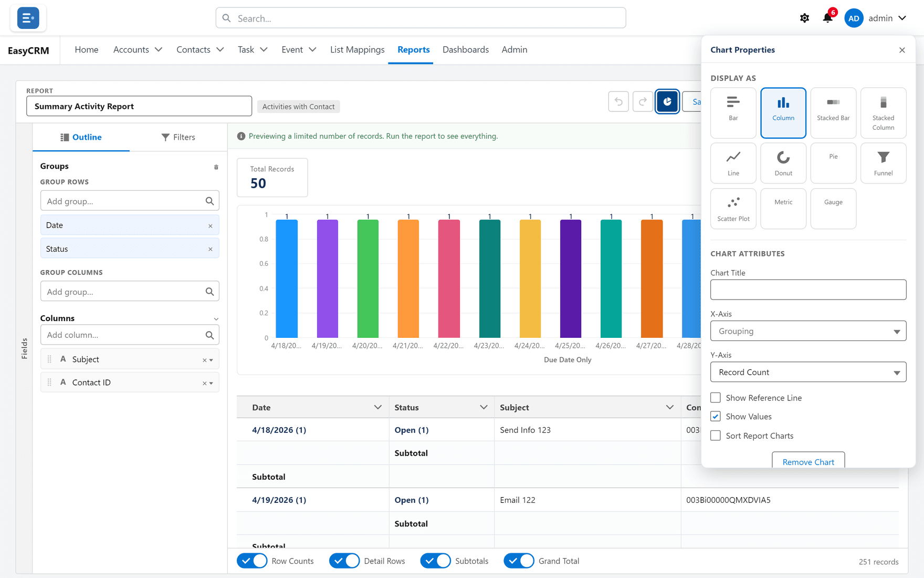The height and width of the screenshot is (578, 924).
Task: Choose the Scatter Plot chart type
Action: point(733,209)
